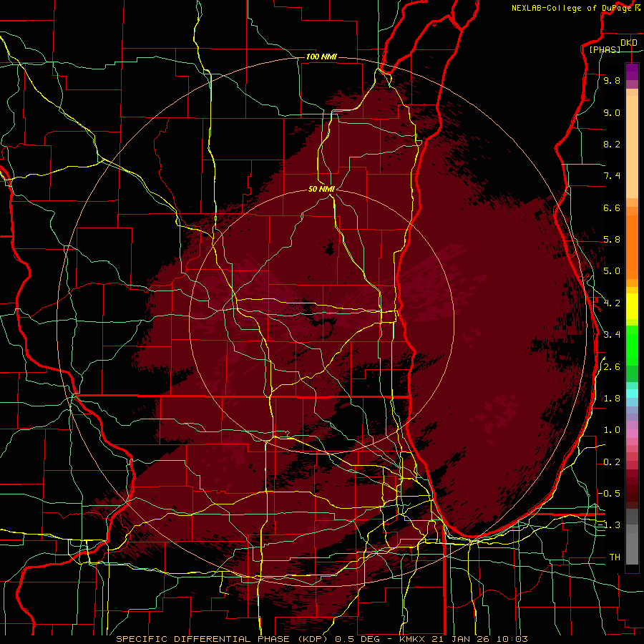This screenshot has width=644, height=644.
Task: Click the TH threshold label
Action: click(615, 557)
